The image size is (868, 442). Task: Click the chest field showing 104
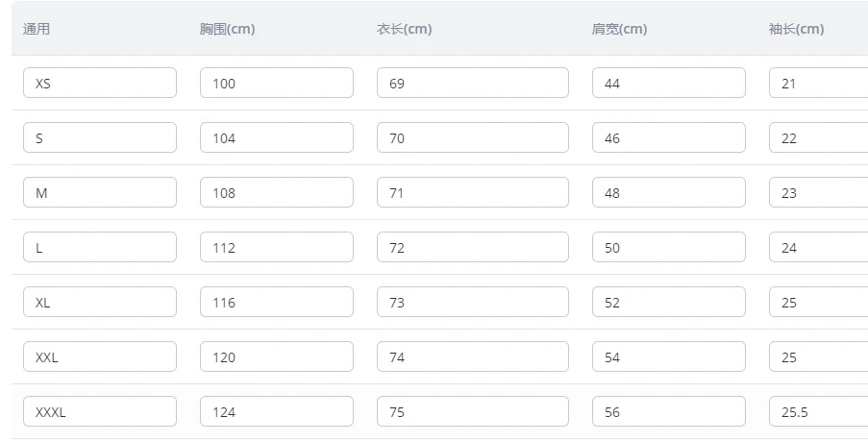pos(277,137)
